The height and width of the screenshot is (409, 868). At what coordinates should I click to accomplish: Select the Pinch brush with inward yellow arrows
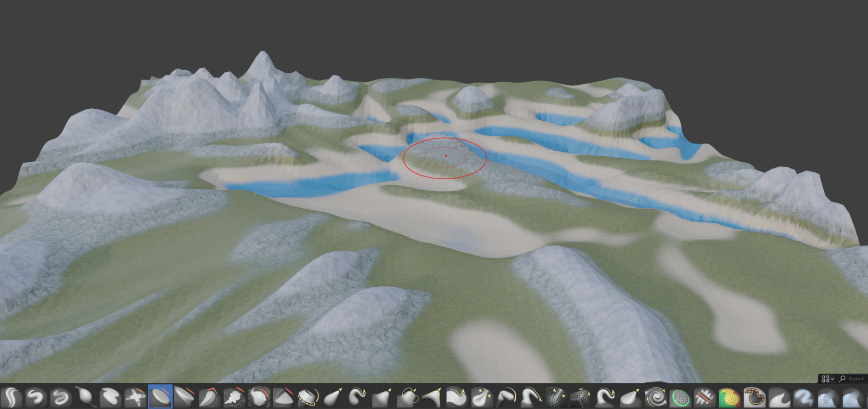pos(481,397)
